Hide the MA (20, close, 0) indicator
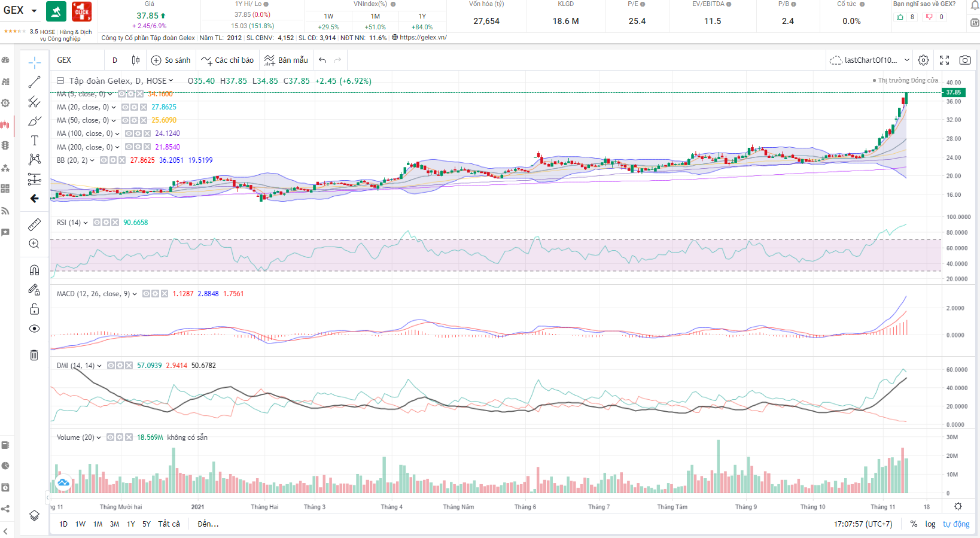This screenshot has width=980, height=538. point(126,107)
